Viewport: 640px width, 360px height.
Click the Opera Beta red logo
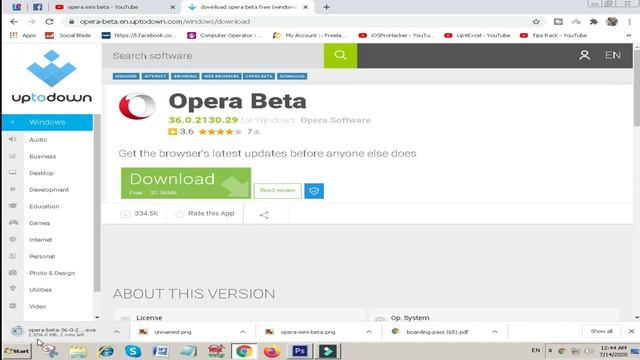pos(137,106)
